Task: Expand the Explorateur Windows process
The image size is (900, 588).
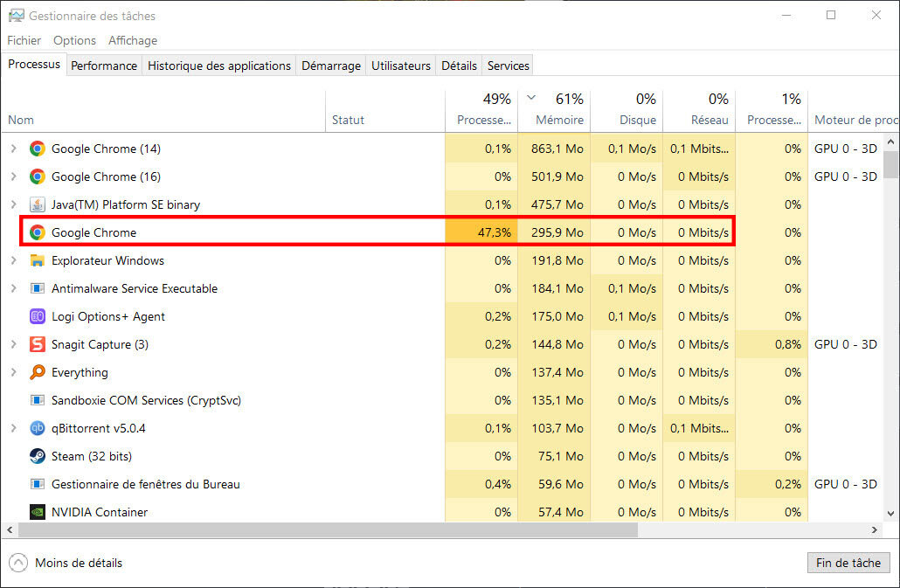Action: (x=14, y=260)
